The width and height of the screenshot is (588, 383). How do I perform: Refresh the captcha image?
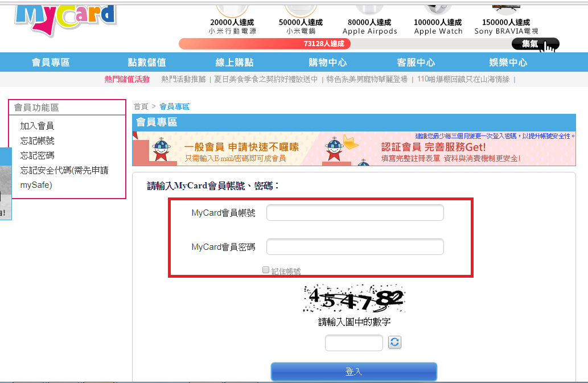click(394, 342)
